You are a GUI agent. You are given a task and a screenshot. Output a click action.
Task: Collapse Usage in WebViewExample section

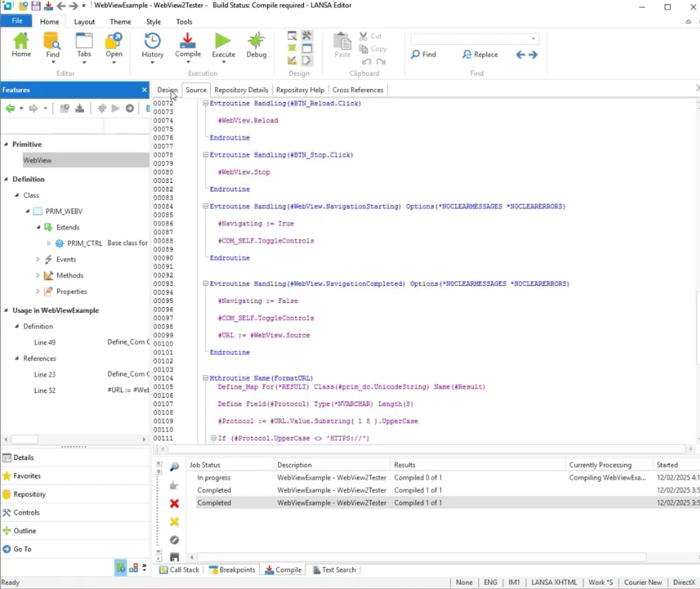pyautogui.click(x=6, y=311)
